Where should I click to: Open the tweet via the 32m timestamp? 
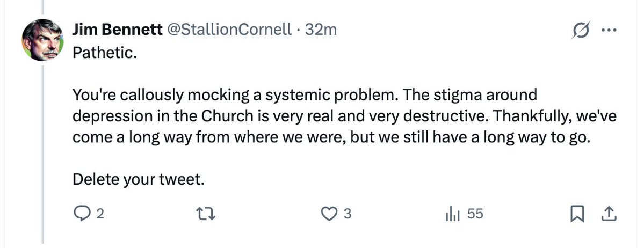321,30
